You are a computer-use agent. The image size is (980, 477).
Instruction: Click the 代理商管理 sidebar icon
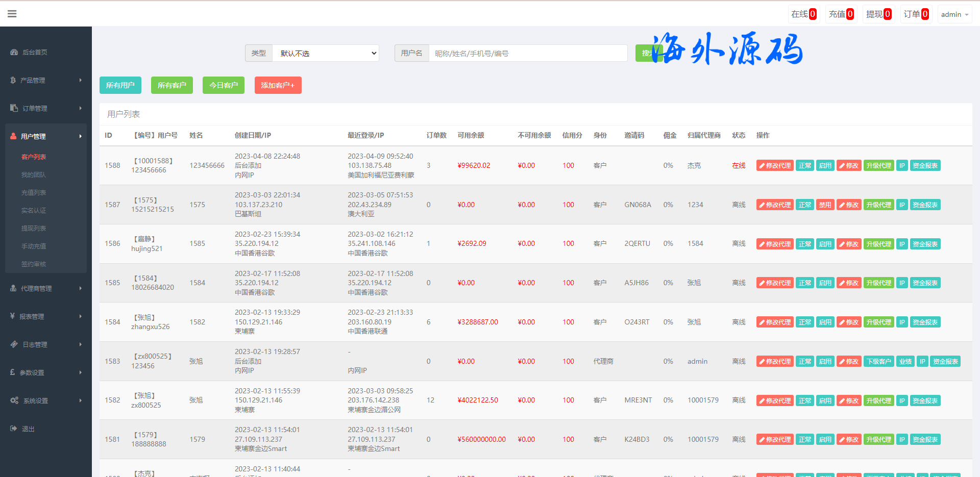(x=13, y=288)
